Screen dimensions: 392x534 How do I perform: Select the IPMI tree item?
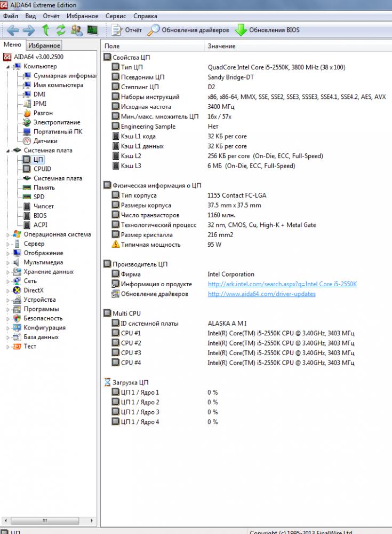[34, 104]
